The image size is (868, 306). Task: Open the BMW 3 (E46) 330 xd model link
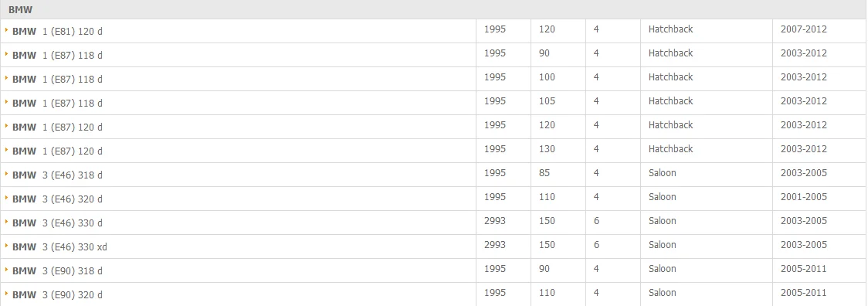coord(59,247)
